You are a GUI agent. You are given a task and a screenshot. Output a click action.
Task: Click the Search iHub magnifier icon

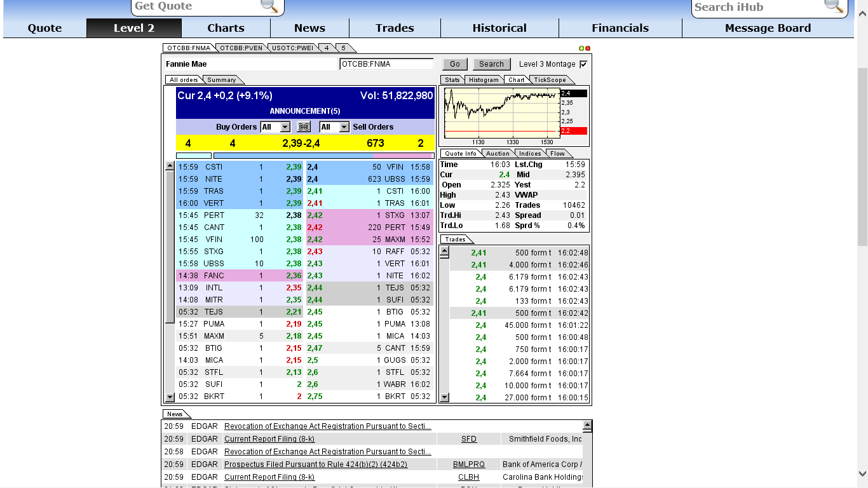pyautogui.click(x=834, y=6)
